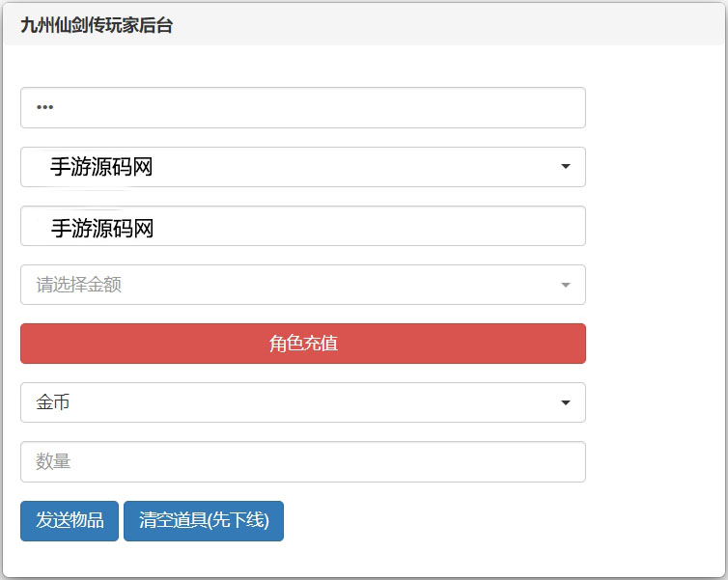This screenshot has width=728, height=580.
Task: Click the dots inside the password field
Action: point(45,107)
